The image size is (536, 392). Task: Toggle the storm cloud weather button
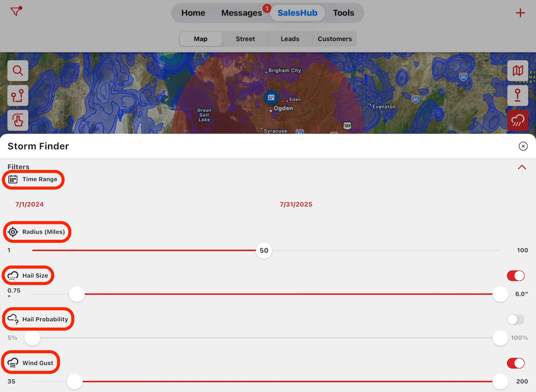coord(517,120)
